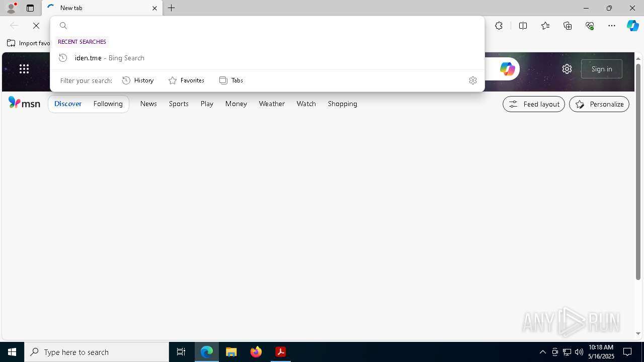
Task: Open the Sports section
Action: point(179,104)
